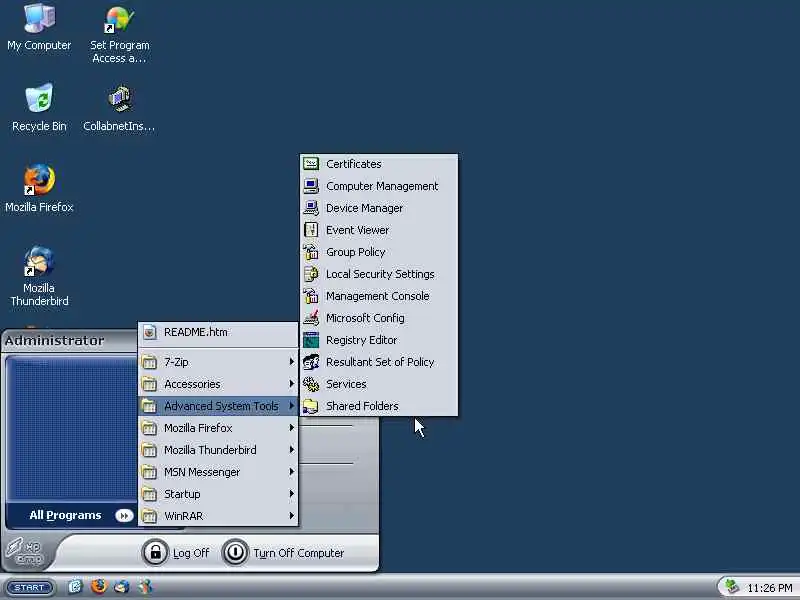800x600 pixels.
Task: Click the Computer Management icon
Action: click(x=311, y=186)
